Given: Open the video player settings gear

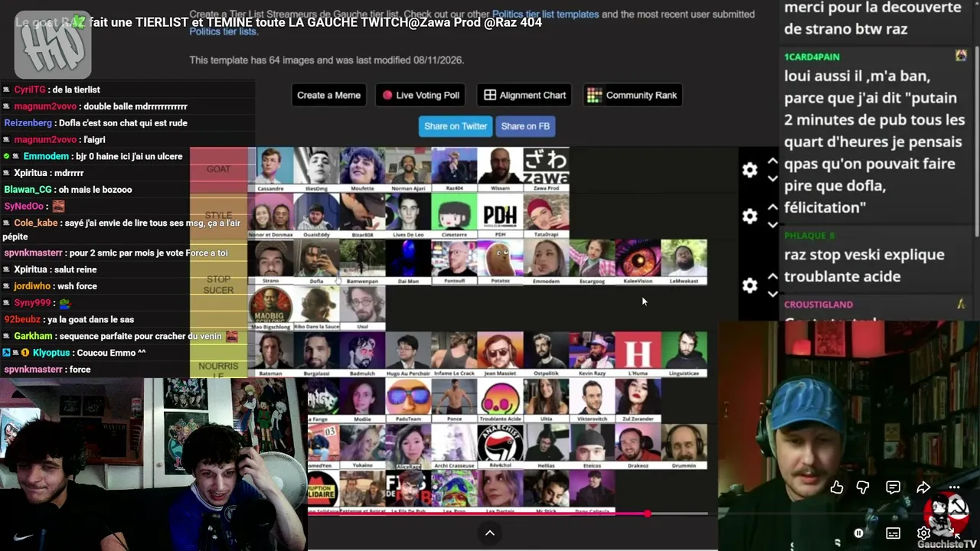Looking at the screenshot, I should [x=923, y=533].
